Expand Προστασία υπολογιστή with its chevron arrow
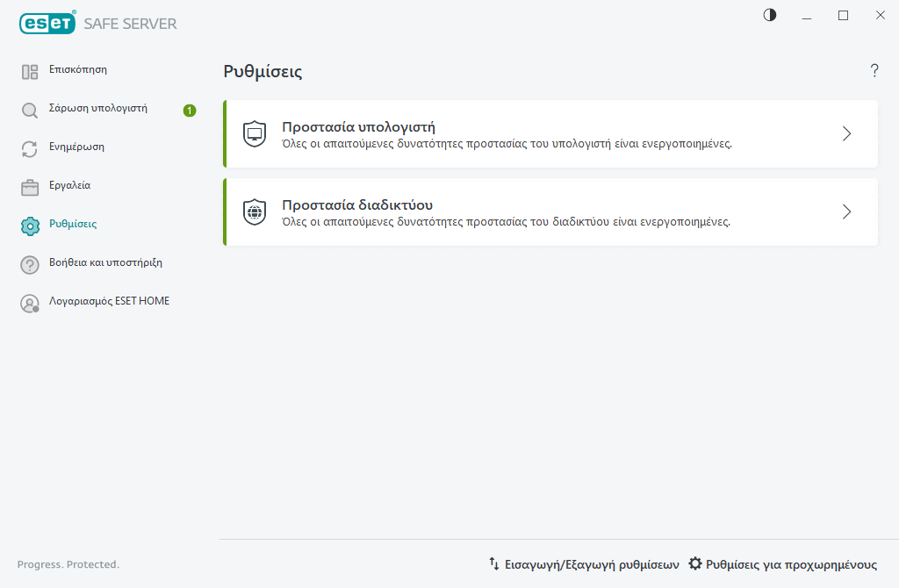This screenshot has height=588, width=899. 846,133
